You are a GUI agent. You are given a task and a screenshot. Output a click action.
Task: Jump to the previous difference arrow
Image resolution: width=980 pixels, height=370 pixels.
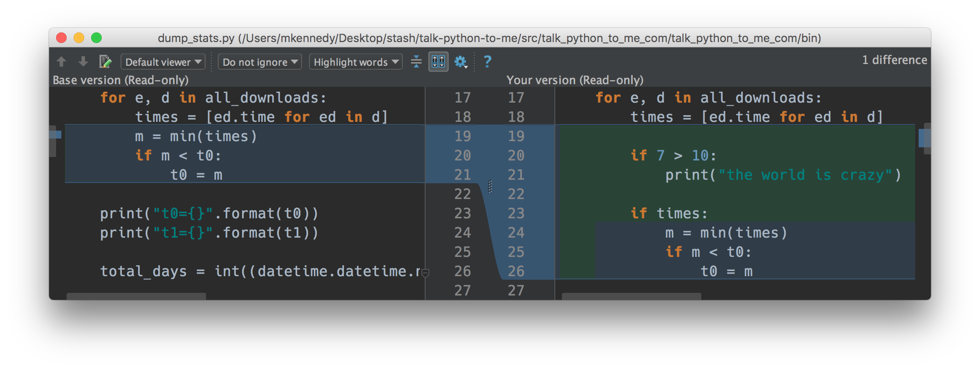coord(61,62)
